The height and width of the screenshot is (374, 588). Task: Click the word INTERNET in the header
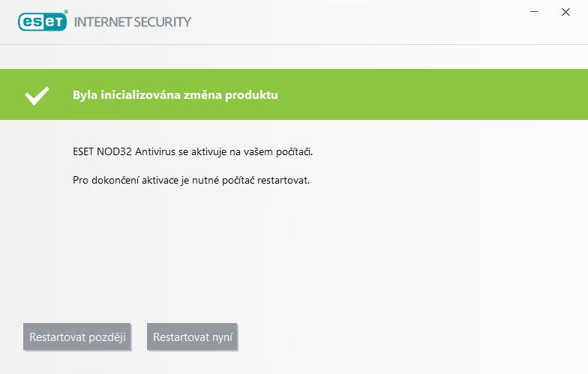[x=103, y=22]
